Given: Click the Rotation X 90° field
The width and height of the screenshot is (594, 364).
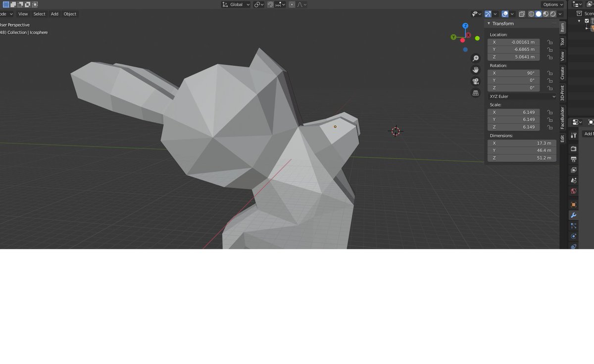Looking at the screenshot, I should pos(513,73).
